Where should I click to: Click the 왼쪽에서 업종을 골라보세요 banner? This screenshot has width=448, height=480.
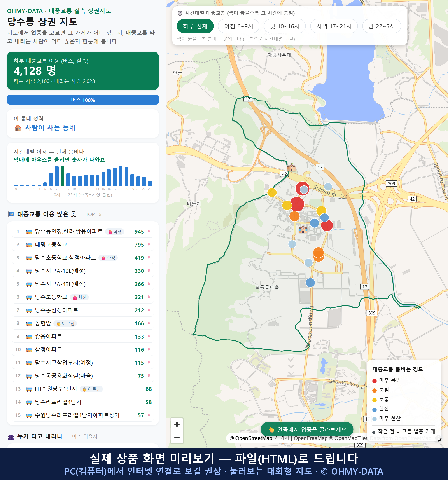point(307,429)
